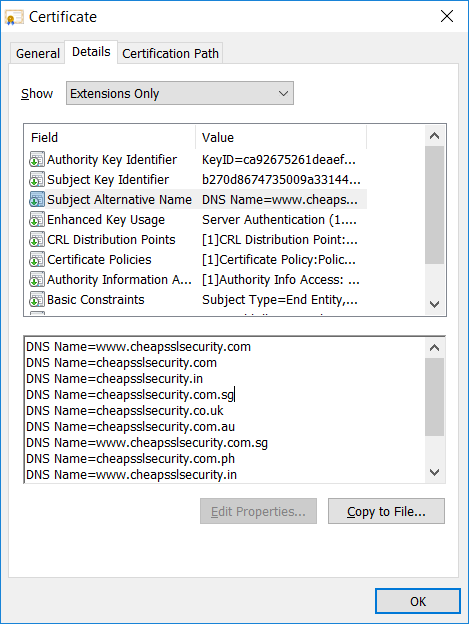
Task: Confirm the dialog with OK
Action: [x=418, y=601]
